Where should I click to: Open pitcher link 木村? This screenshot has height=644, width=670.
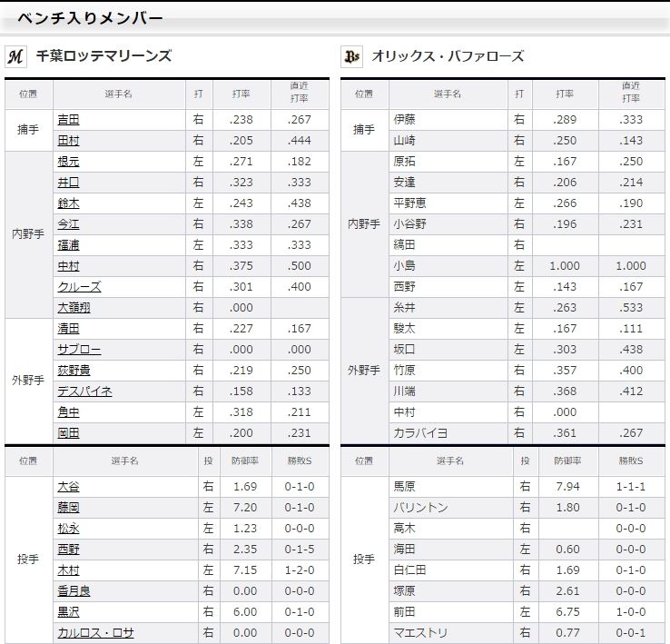pos(68,570)
